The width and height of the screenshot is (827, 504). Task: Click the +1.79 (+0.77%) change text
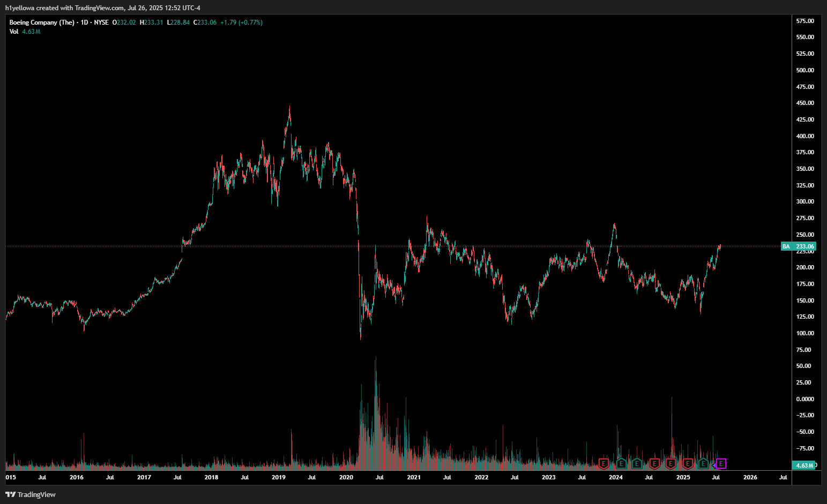(241, 22)
